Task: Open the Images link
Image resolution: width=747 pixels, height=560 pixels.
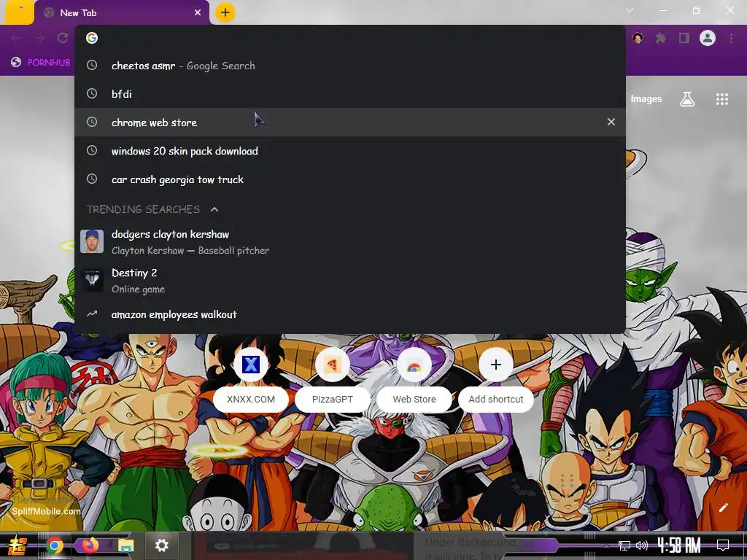Action: (x=646, y=98)
